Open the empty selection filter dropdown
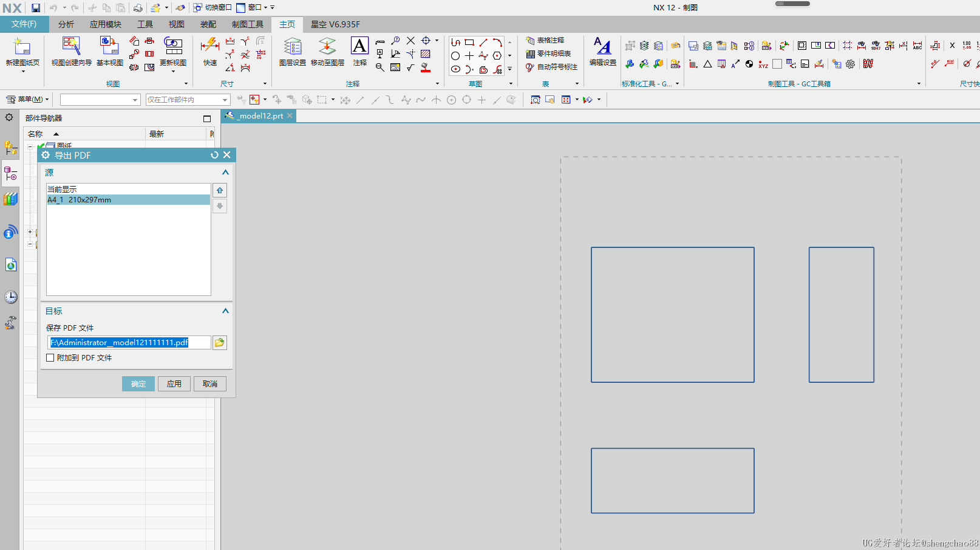The image size is (980, 550). pos(100,100)
